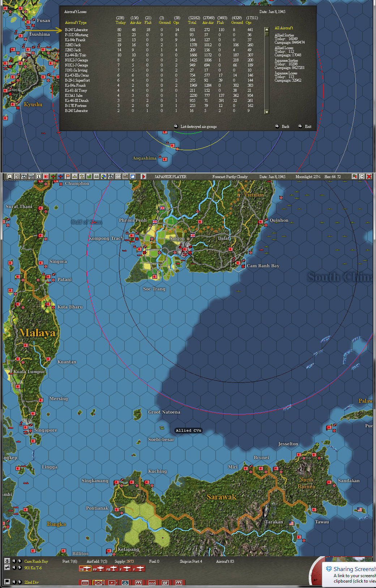This screenshot has height=588, width=376.
Task: Select the BF ground unit button
Action: [x=165, y=583]
